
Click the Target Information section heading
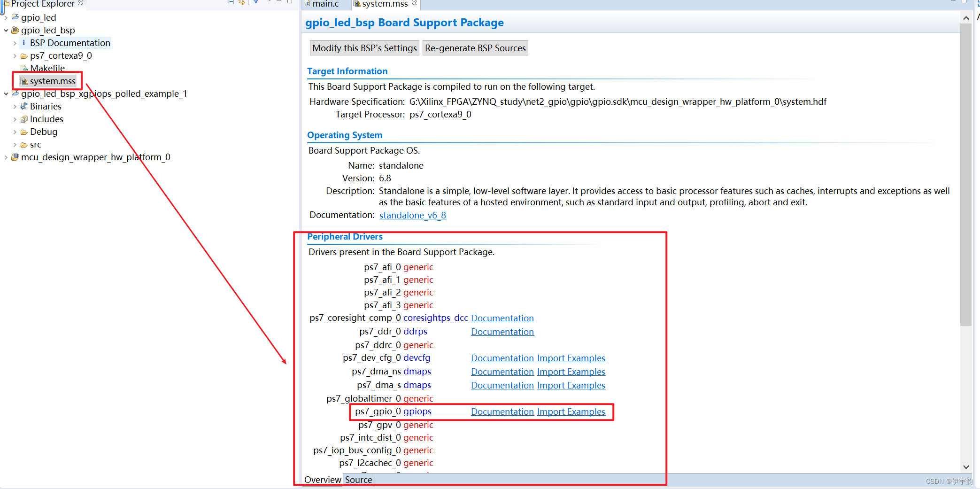347,71
